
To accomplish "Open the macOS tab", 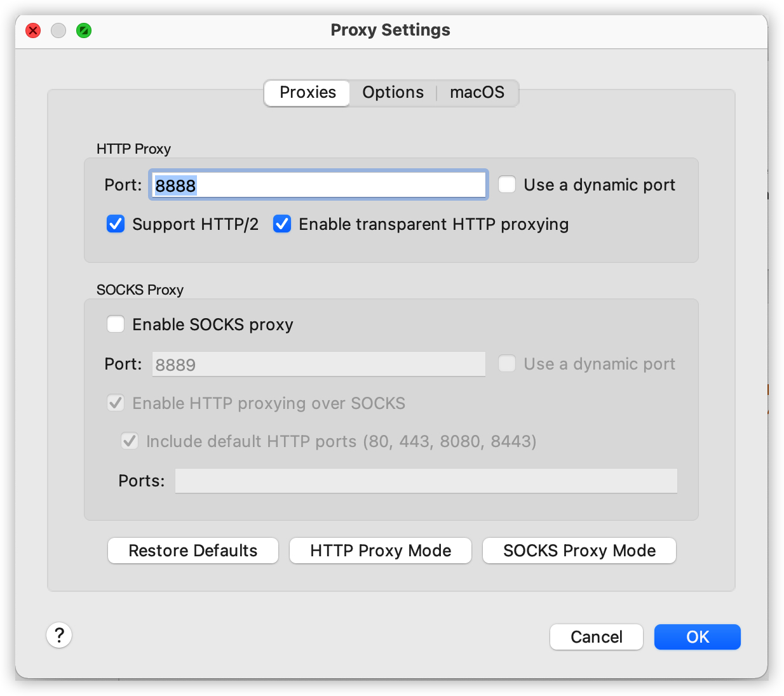I will [476, 93].
